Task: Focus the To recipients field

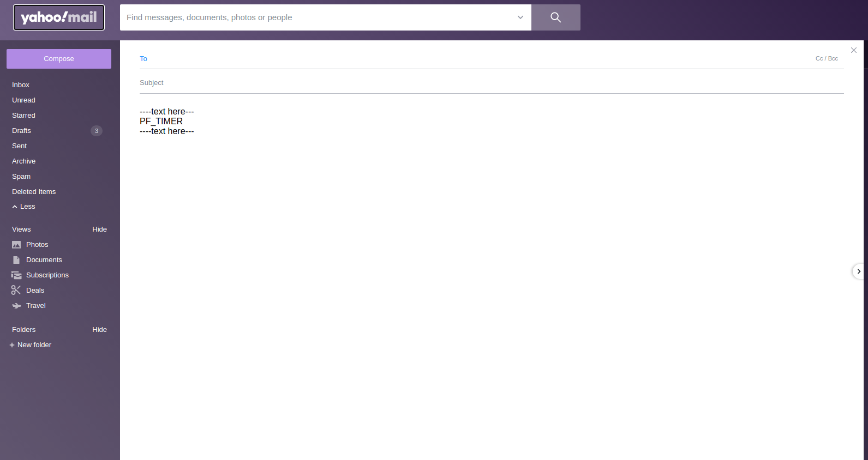Action: pos(480,59)
